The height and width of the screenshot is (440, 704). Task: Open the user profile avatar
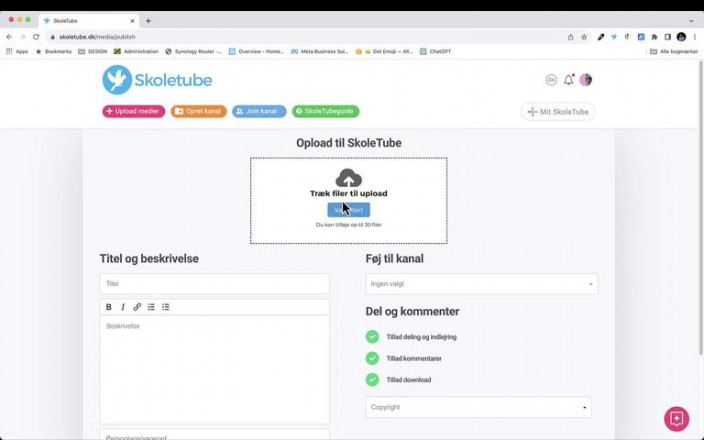(x=586, y=80)
